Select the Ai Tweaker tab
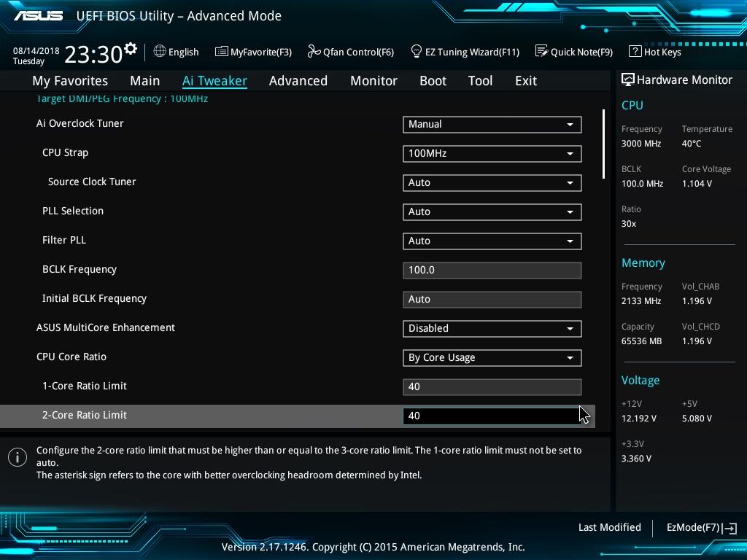Screen dimensions: 747x560 (x=214, y=81)
